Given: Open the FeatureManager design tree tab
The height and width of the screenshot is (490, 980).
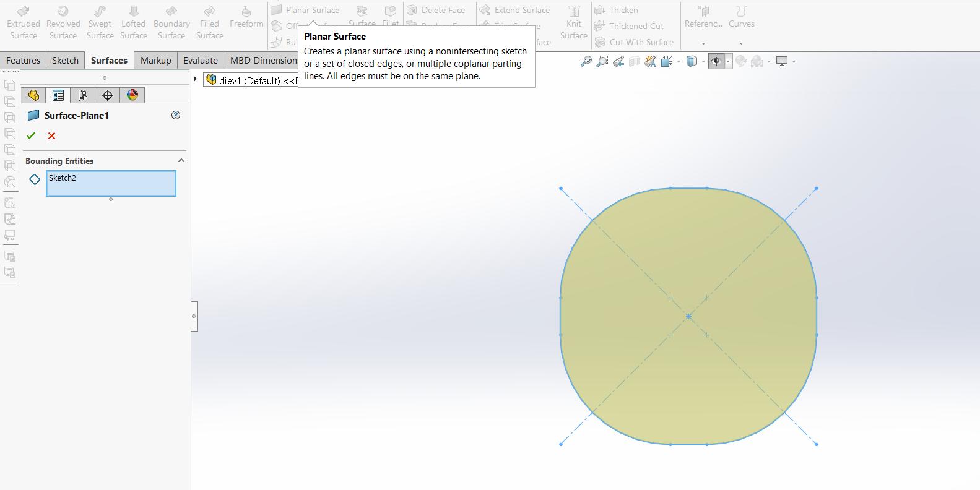Looking at the screenshot, I should (x=33, y=95).
